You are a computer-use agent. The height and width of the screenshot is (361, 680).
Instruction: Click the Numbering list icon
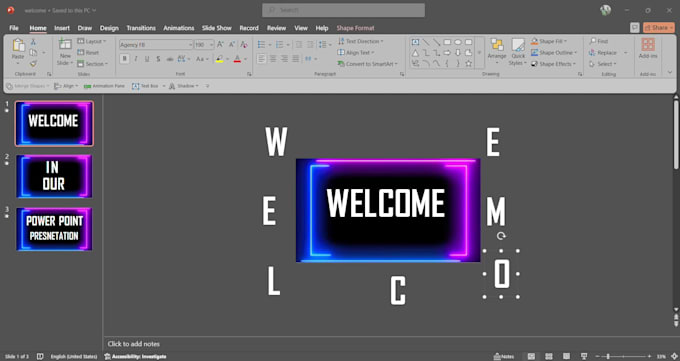click(280, 45)
